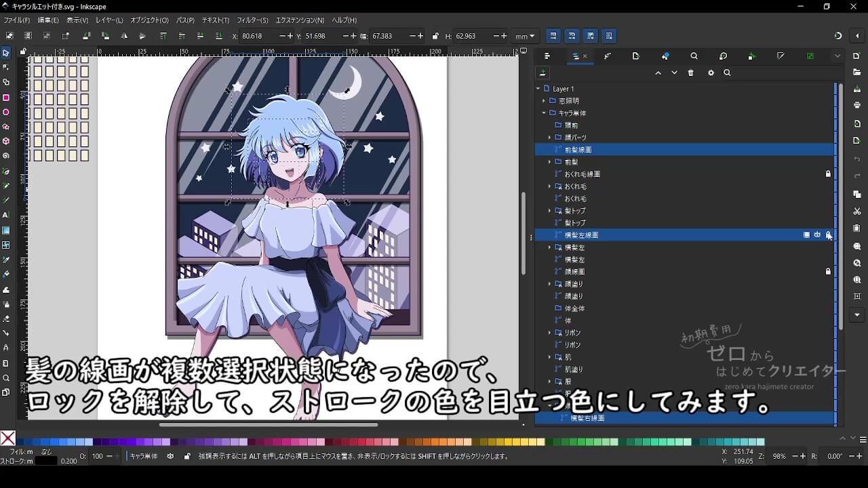Select the Rectangle tool

(6, 97)
